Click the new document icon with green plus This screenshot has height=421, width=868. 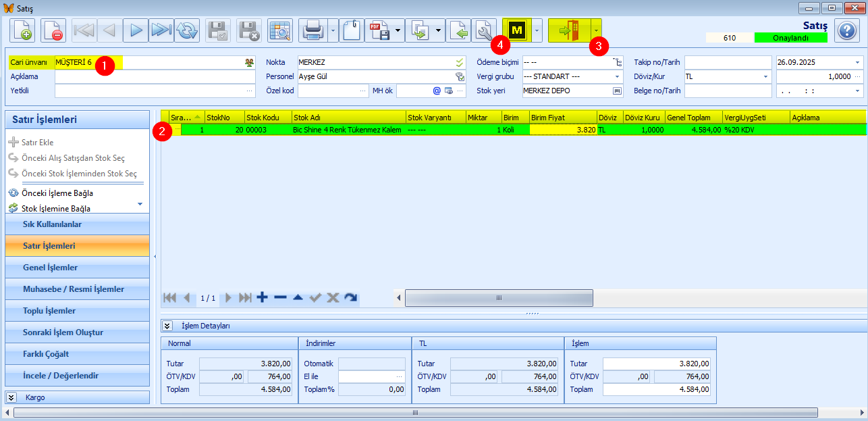(x=22, y=31)
